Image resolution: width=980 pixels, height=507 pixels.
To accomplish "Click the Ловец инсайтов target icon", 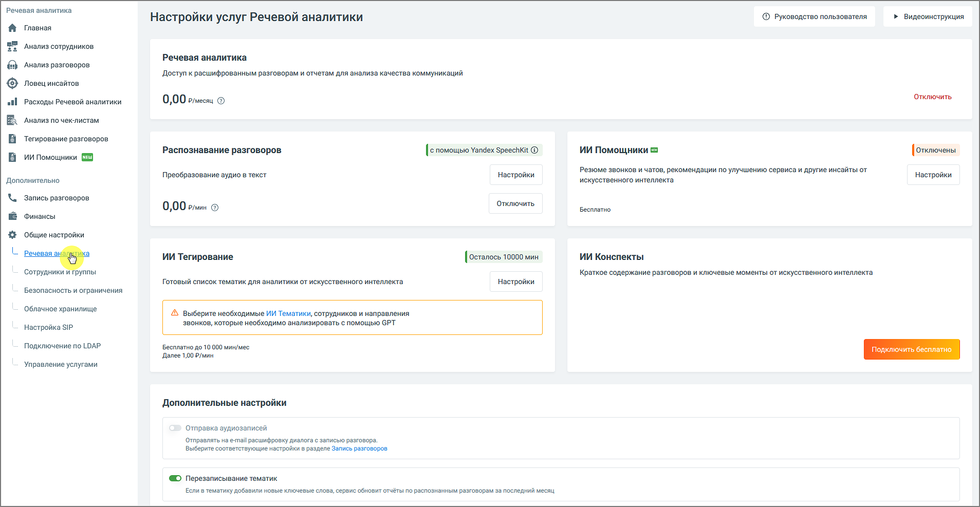I will (12, 83).
